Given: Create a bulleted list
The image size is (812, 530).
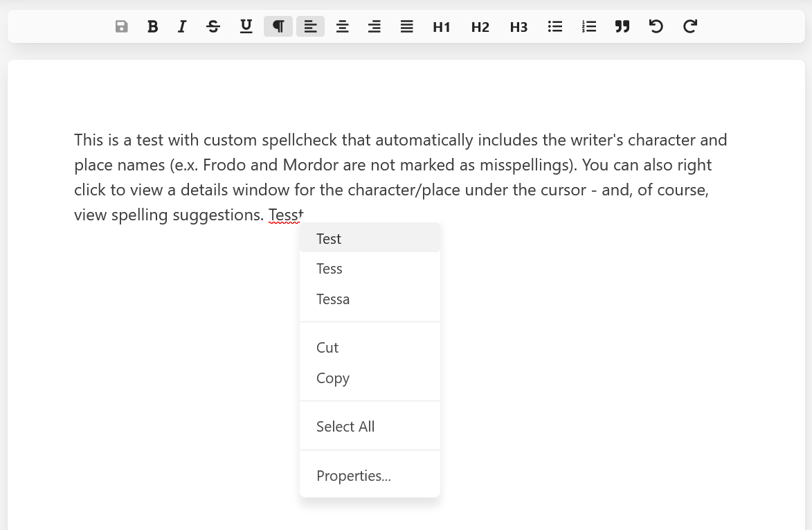Looking at the screenshot, I should point(555,26).
